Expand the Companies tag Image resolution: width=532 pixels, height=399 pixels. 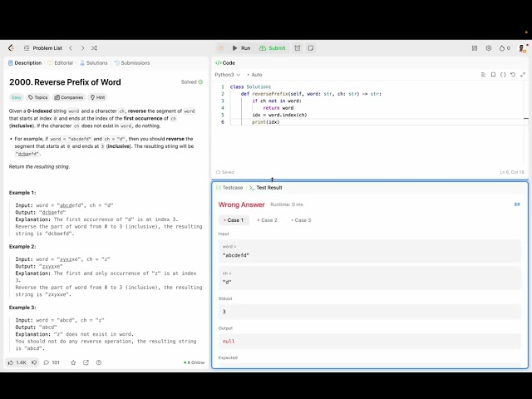point(69,97)
